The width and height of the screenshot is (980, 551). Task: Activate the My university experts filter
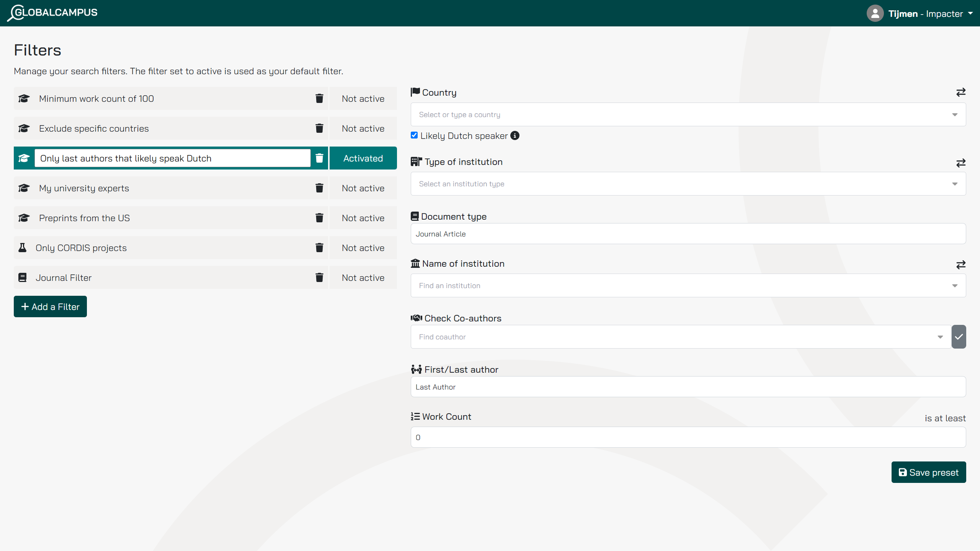point(363,188)
